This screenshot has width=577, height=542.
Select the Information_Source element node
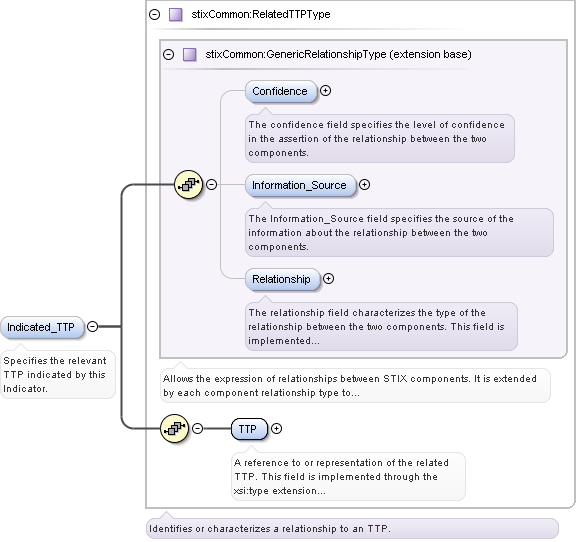(300, 185)
